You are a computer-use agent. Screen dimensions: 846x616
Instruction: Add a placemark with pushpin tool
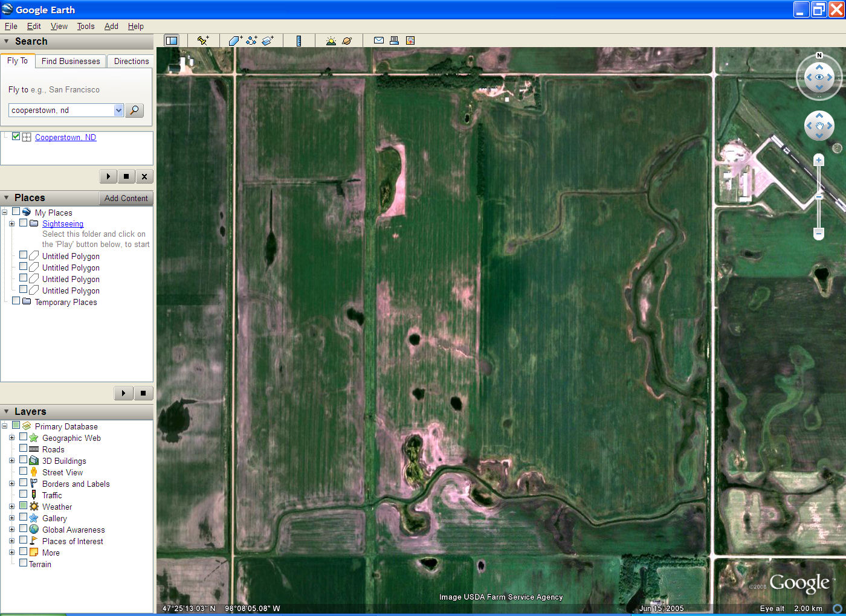click(x=203, y=40)
